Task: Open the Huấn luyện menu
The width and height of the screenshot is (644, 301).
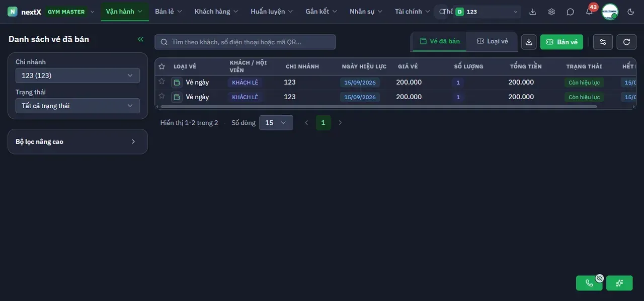Action: pyautogui.click(x=272, y=12)
